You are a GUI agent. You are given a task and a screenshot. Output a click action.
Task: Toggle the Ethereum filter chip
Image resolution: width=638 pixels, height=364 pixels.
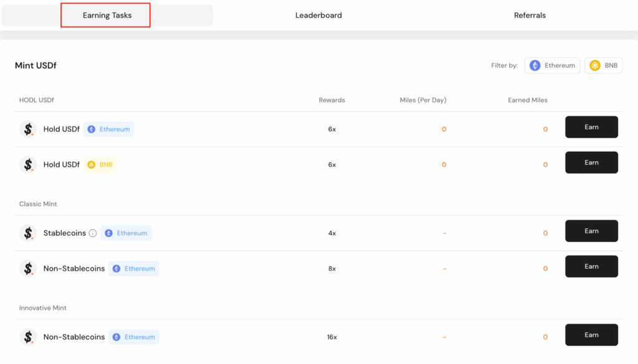(552, 65)
